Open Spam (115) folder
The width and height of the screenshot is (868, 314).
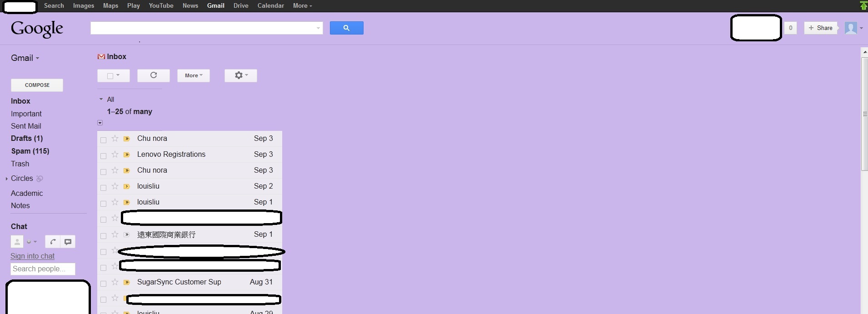[30, 151]
